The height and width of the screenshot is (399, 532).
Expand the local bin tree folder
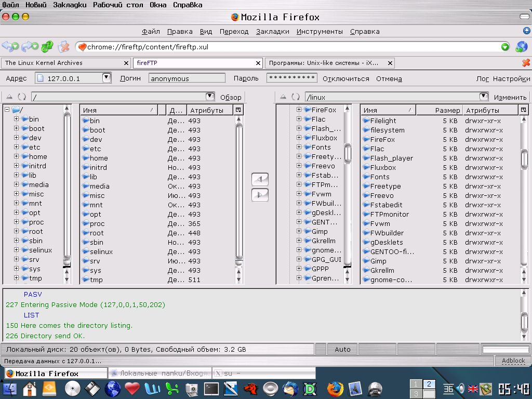click(x=16, y=119)
